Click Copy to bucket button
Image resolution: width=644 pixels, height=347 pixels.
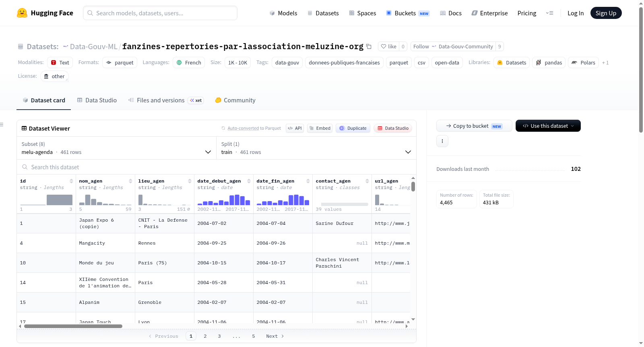point(474,126)
